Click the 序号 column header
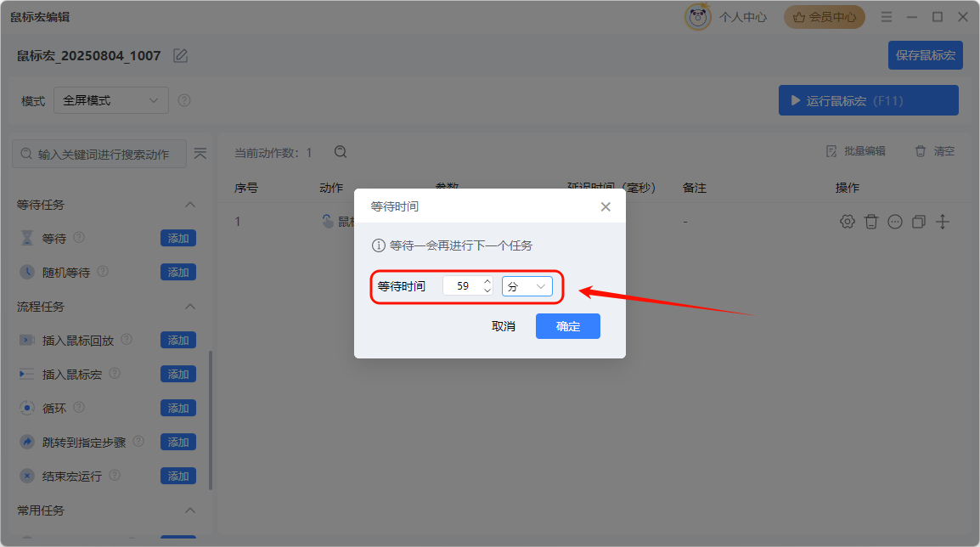 point(246,188)
